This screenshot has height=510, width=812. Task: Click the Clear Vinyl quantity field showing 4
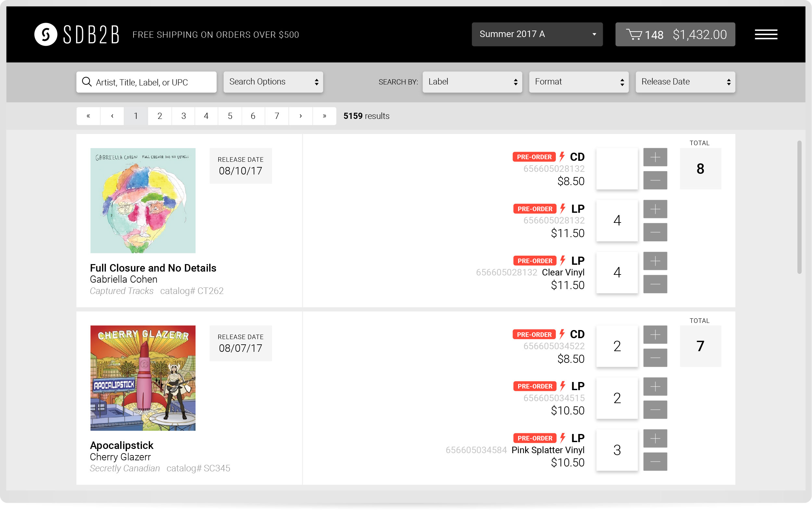coord(617,273)
